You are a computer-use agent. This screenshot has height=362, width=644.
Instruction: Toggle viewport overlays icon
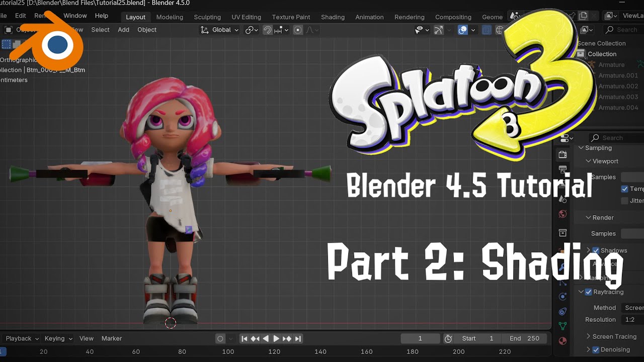[x=463, y=30]
